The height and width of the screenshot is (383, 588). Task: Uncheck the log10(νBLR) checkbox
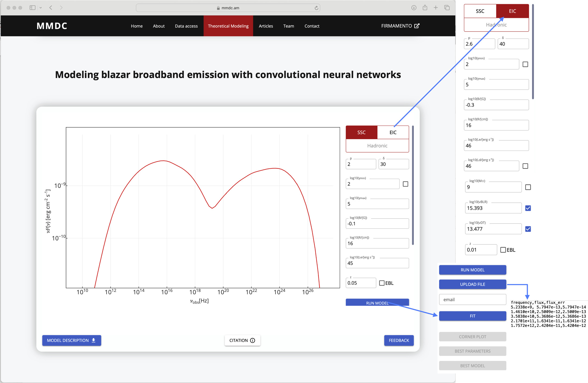click(528, 208)
